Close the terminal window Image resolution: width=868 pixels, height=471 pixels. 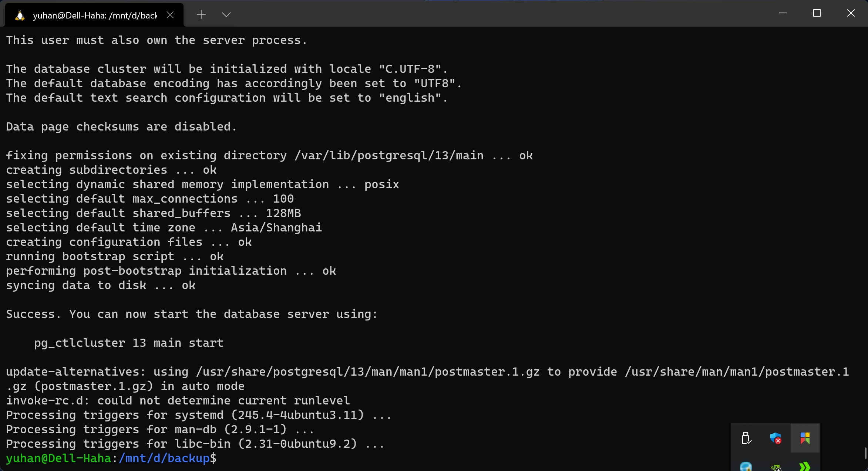(851, 13)
